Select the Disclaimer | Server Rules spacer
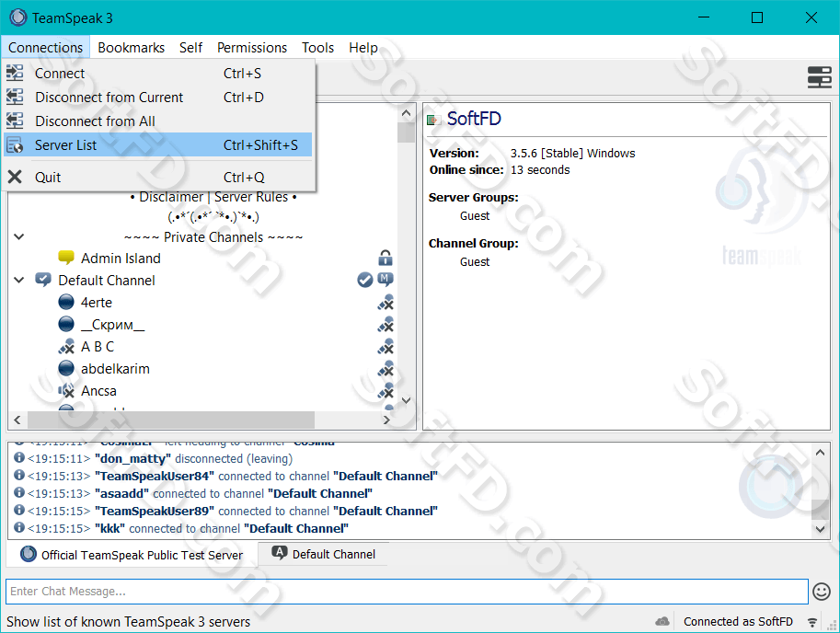The image size is (840, 633). click(213, 197)
